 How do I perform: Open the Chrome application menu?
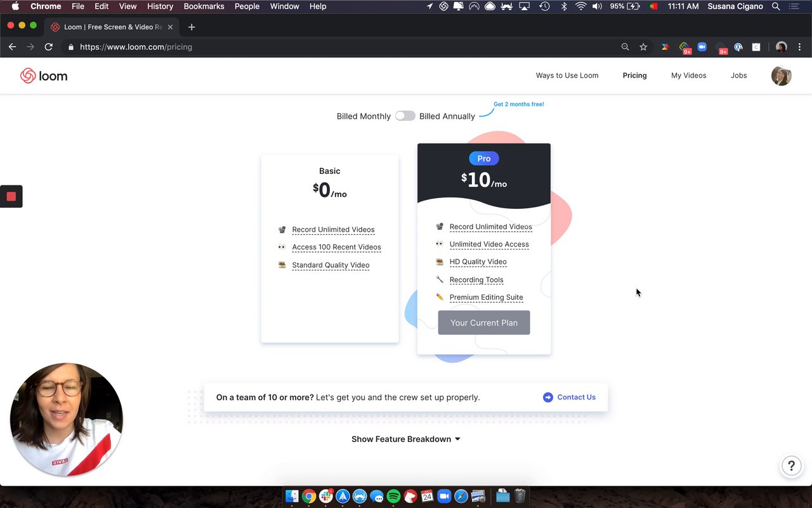click(x=46, y=6)
